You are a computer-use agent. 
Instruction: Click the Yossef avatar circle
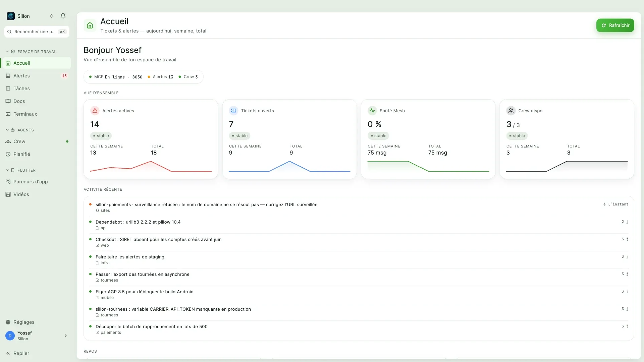10,336
